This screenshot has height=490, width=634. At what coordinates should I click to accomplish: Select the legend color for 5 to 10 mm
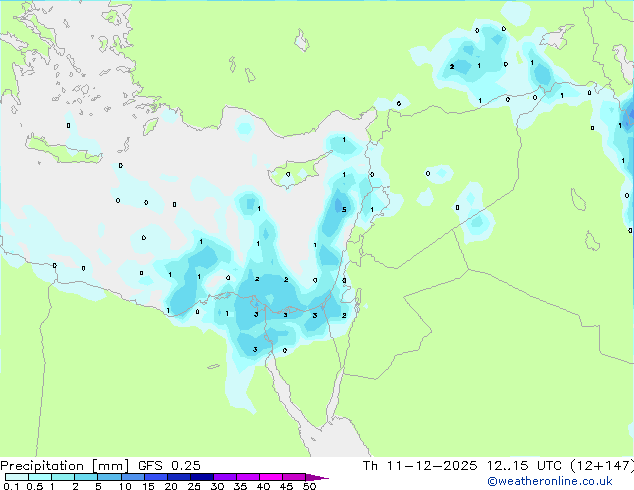tap(109, 477)
